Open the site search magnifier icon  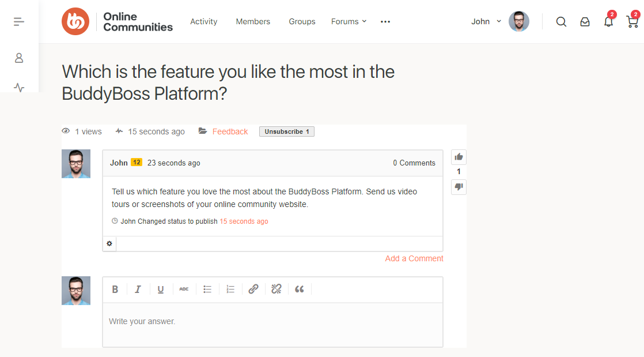point(561,21)
